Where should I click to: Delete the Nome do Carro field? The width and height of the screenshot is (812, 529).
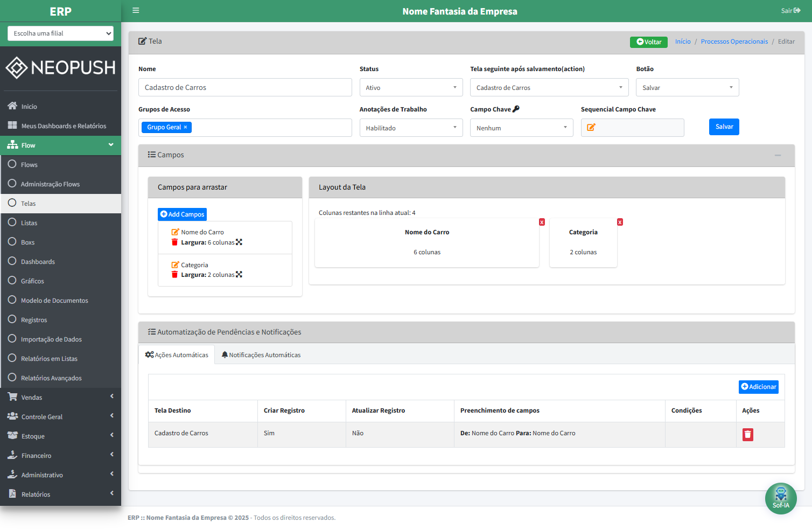[x=174, y=242]
